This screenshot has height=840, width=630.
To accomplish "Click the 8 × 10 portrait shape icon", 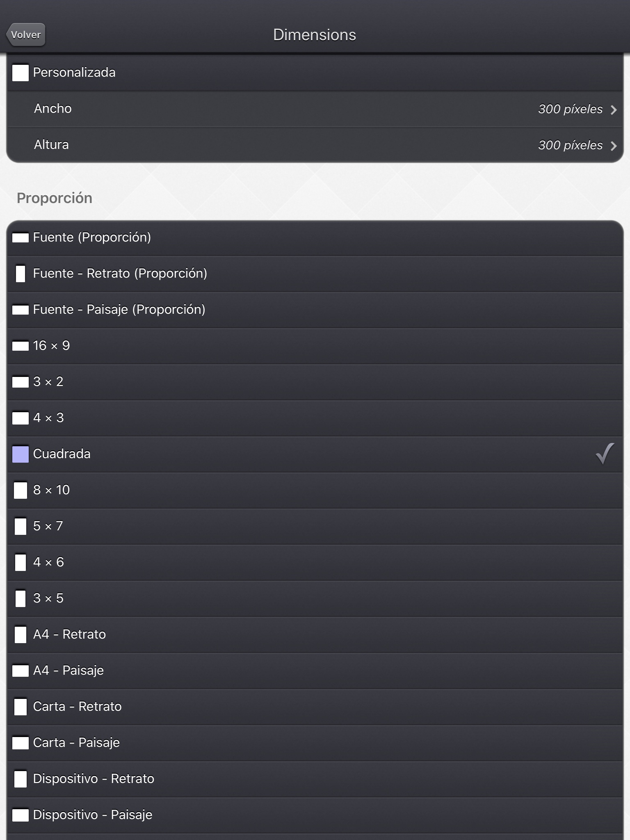I will point(21,490).
